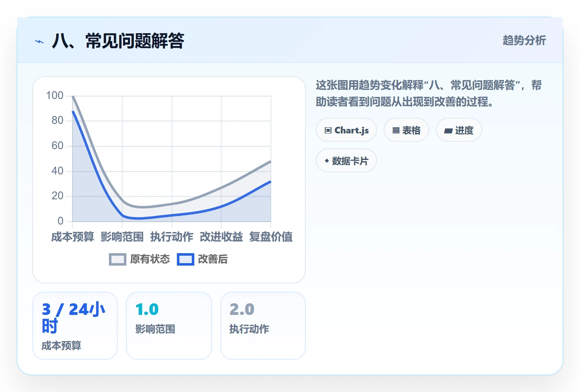Click the diamond icon on 数据卡片 tag
This screenshot has height=392, width=580.
[327, 161]
